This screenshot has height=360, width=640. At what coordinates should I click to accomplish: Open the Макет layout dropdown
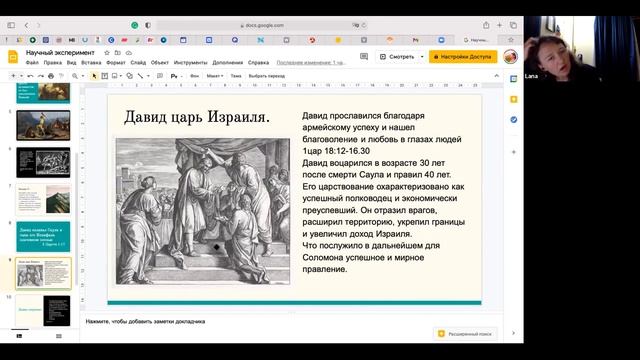tap(215, 76)
